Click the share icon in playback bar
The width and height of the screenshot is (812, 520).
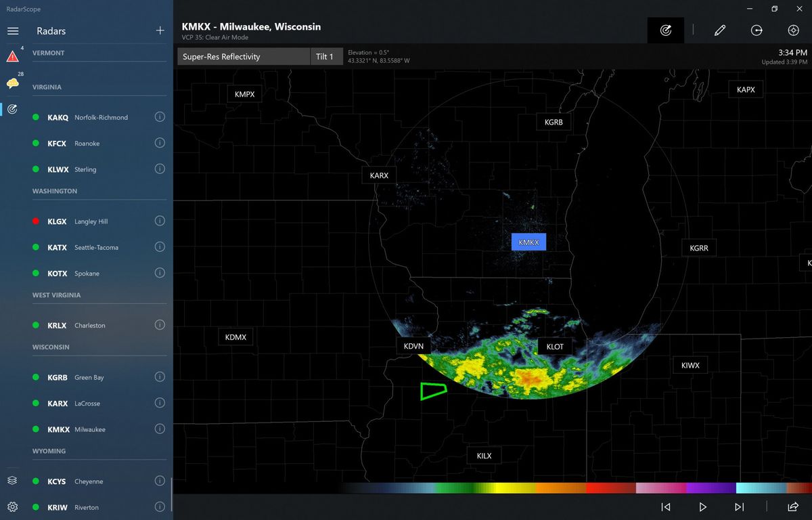793,506
